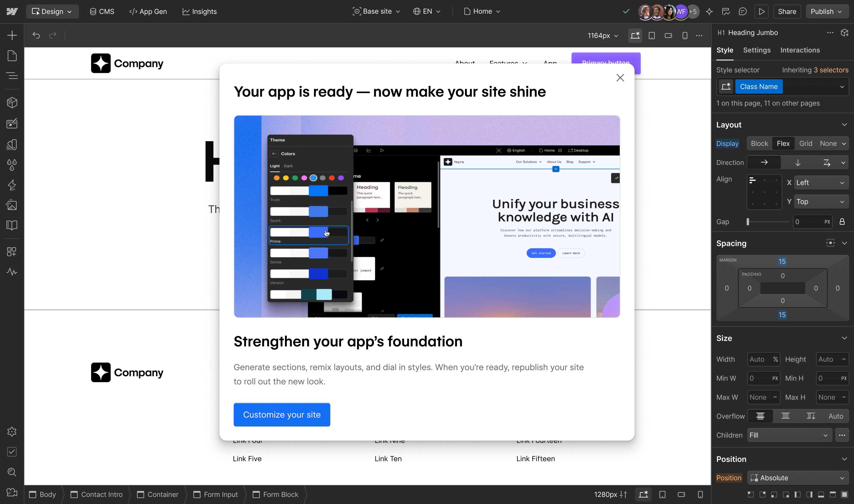The height and width of the screenshot is (504, 854).
Task: Set Display to Block
Action: coord(759,144)
